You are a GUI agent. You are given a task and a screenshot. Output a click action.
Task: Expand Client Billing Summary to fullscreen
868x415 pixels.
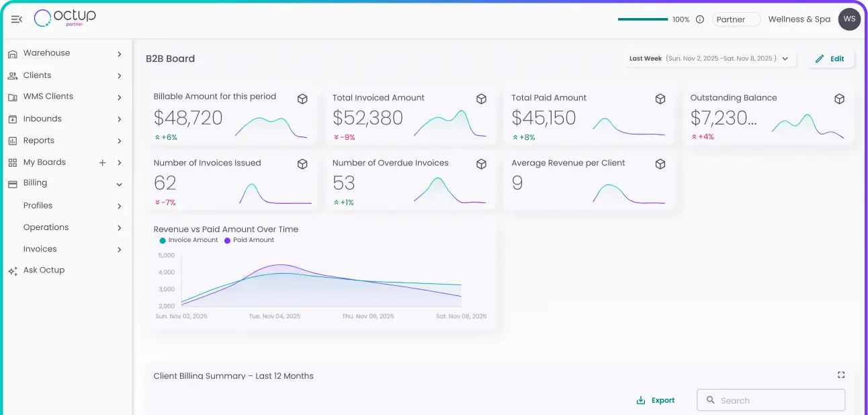(840, 375)
